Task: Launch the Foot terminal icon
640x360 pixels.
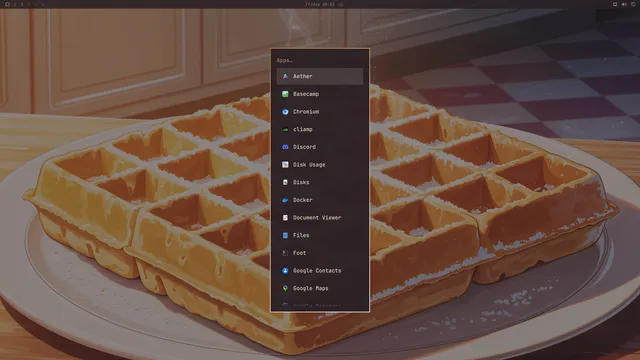Action: 285,253
